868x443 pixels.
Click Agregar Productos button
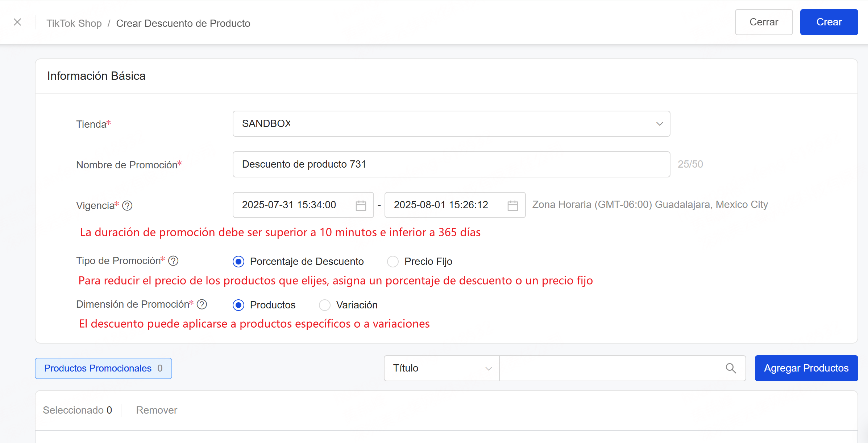click(806, 368)
